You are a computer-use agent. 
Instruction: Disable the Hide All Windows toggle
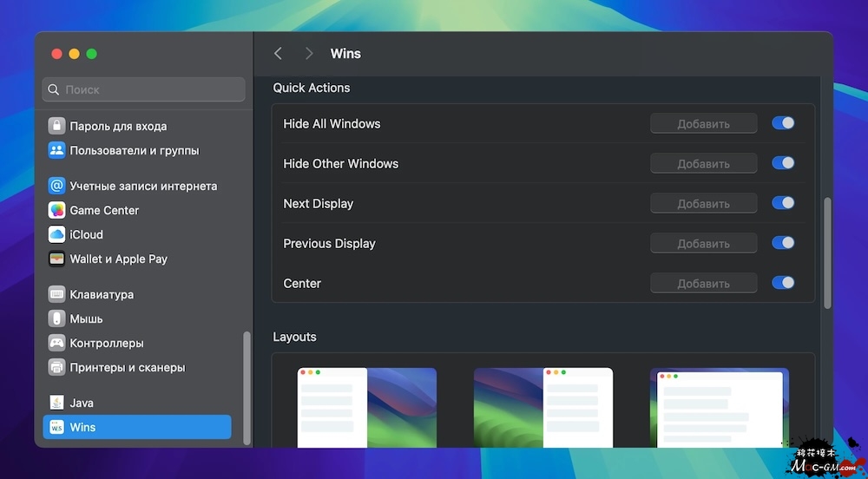coord(783,123)
